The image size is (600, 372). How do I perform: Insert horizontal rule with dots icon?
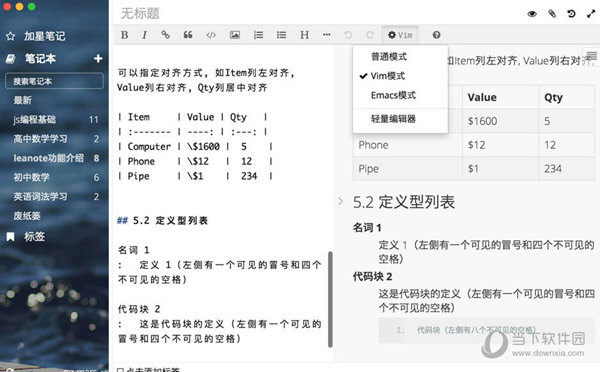326,35
